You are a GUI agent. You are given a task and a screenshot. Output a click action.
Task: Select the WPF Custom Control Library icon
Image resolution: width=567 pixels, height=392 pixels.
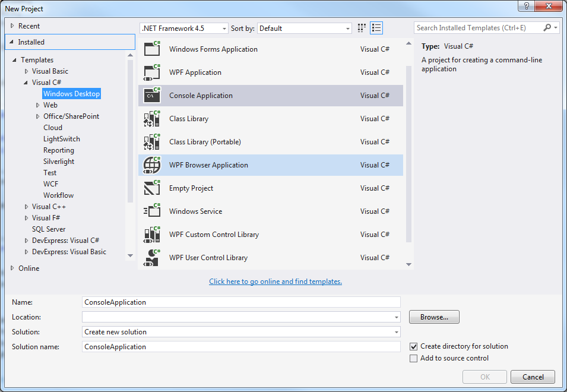(152, 235)
